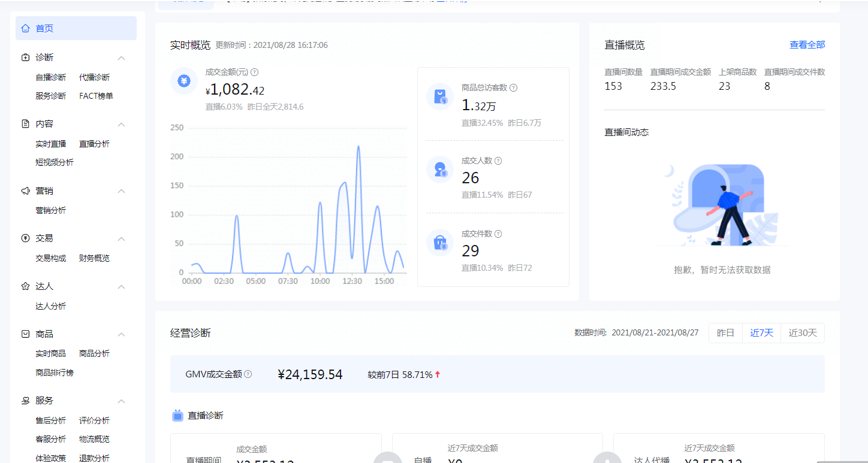Open help tooltip next to GMV成交金额
This screenshot has width=868, height=463.
(248, 374)
